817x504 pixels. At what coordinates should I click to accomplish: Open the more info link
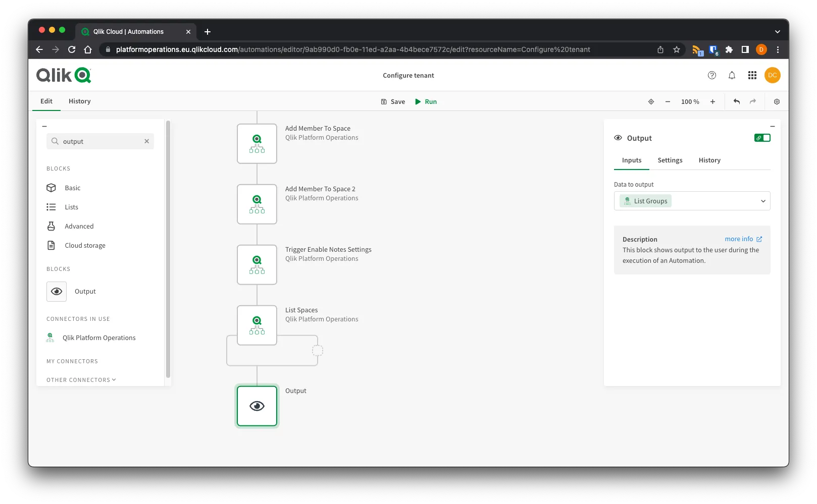click(743, 239)
